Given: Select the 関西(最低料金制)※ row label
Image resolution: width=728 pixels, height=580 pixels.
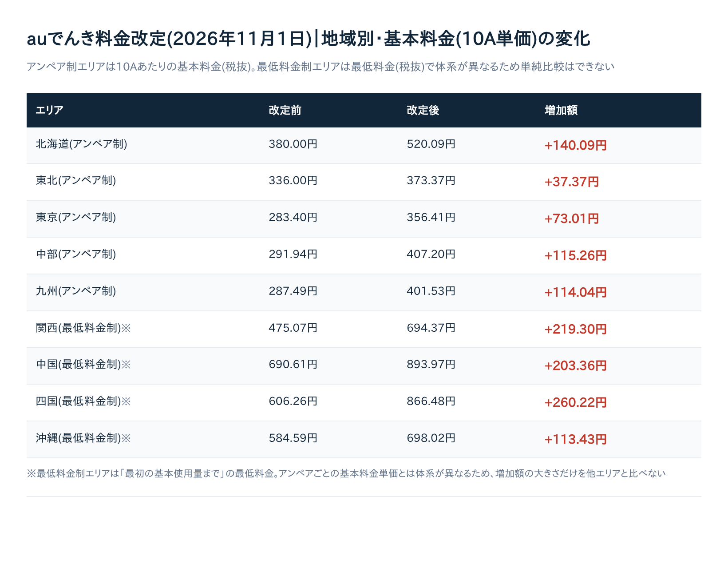Looking at the screenshot, I should click(83, 328).
